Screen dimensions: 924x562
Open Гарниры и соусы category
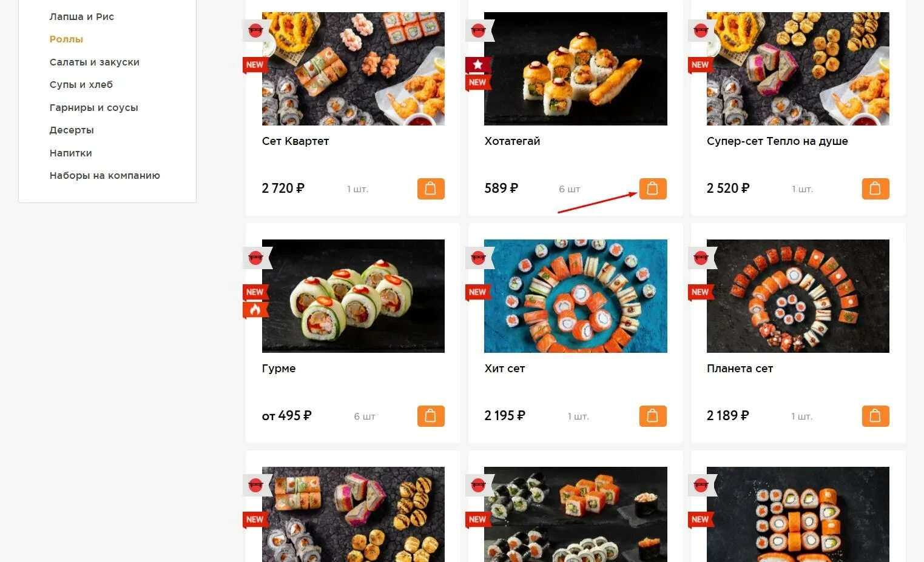pyautogui.click(x=93, y=107)
